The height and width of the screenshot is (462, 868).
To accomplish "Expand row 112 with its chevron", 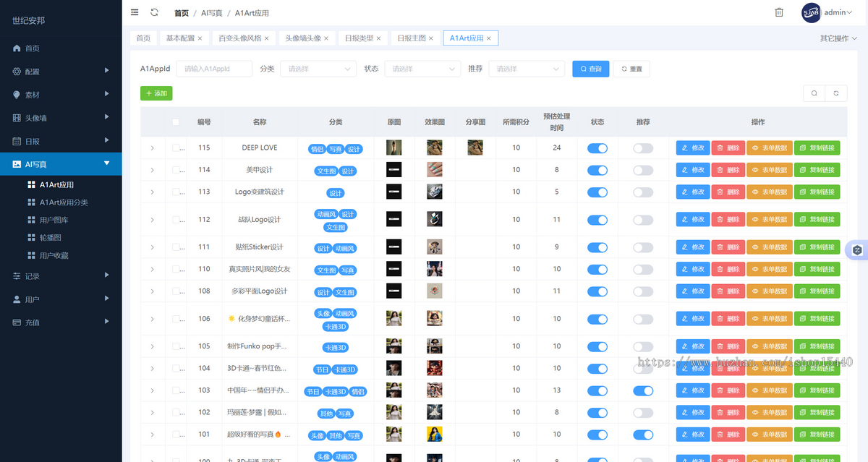I will 152,219.
